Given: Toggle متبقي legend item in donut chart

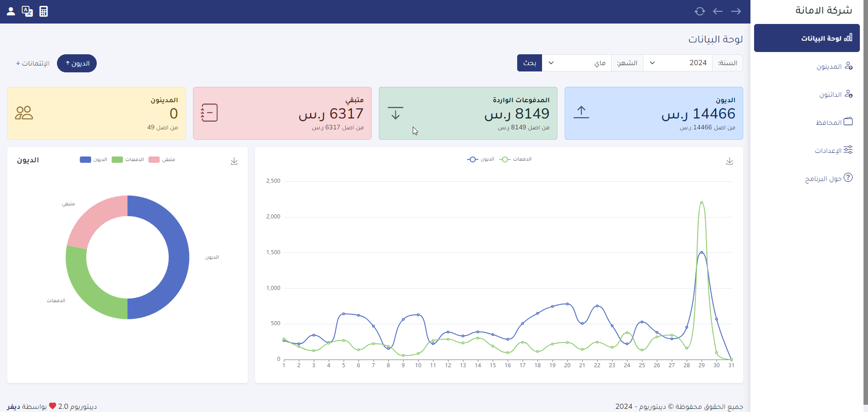Looking at the screenshot, I should tap(162, 160).
